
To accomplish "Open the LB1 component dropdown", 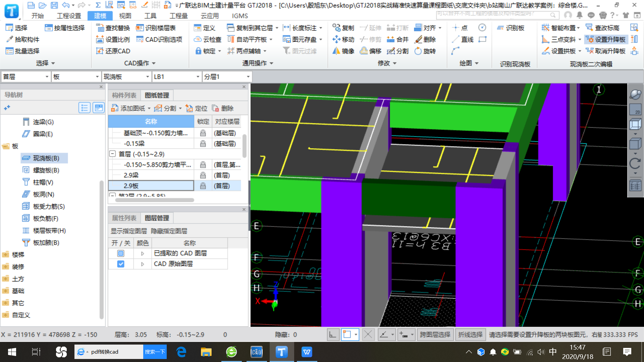I will [x=198, y=77].
